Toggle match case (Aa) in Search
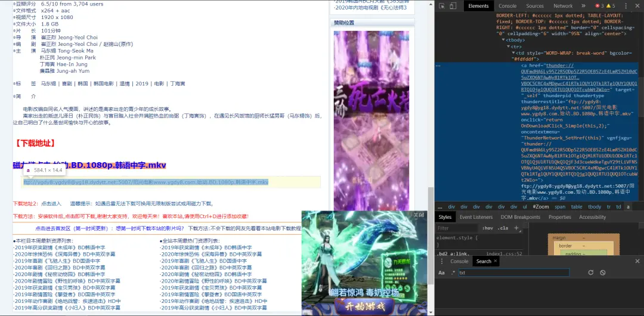Viewport: 644px width, 316px height. click(x=441, y=272)
